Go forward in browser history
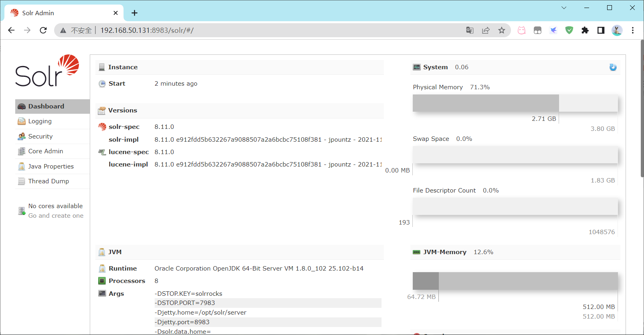 pos(27,30)
